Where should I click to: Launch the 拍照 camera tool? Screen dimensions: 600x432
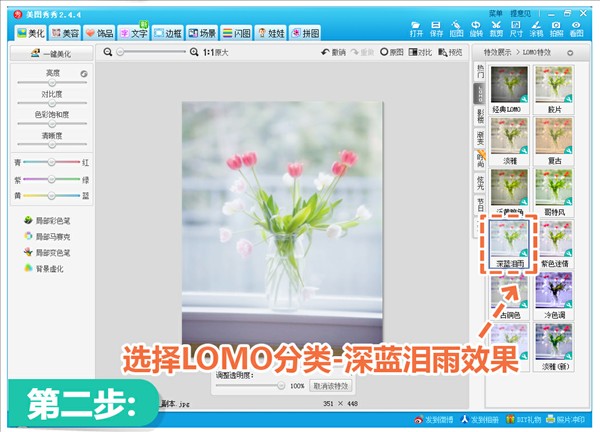coord(556,29)
